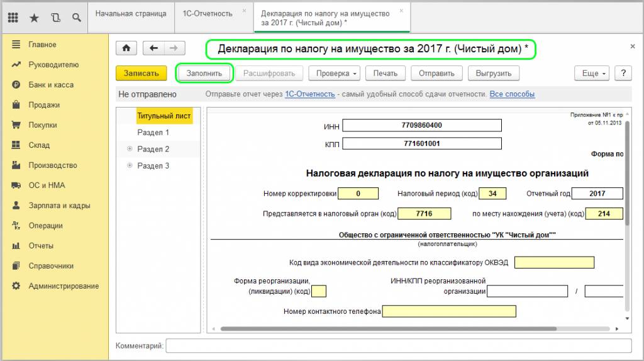Click the horizontal scrollbar of the form
The width and height of the screenshot is (644, 361).
click(x=388, y=328)
